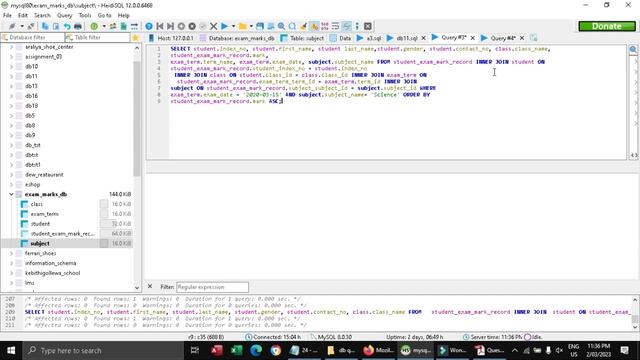The width and height of the screenshot is (640, 360).
Task: Jump to last row icon
Action: [170, 26]
